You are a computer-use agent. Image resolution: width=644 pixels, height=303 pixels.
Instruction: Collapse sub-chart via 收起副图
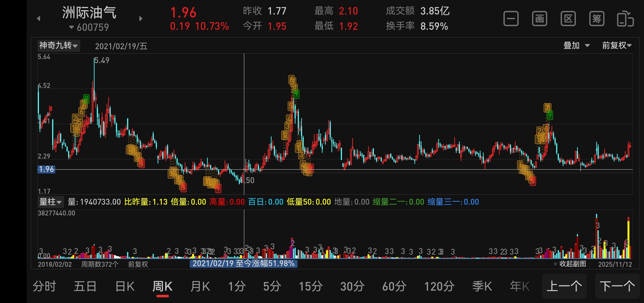[570, 264]
